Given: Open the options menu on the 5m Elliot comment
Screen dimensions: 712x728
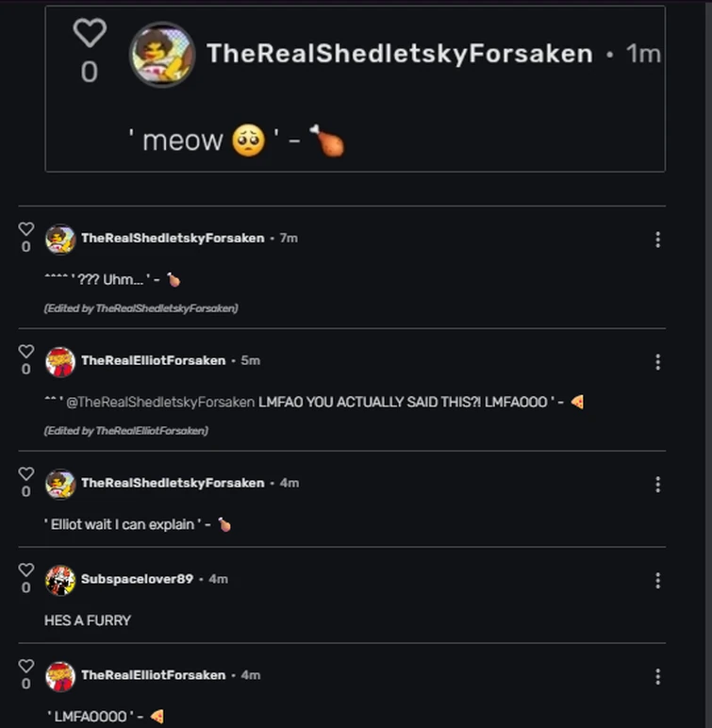Looking at the screenshot, I should click(657, 362).
